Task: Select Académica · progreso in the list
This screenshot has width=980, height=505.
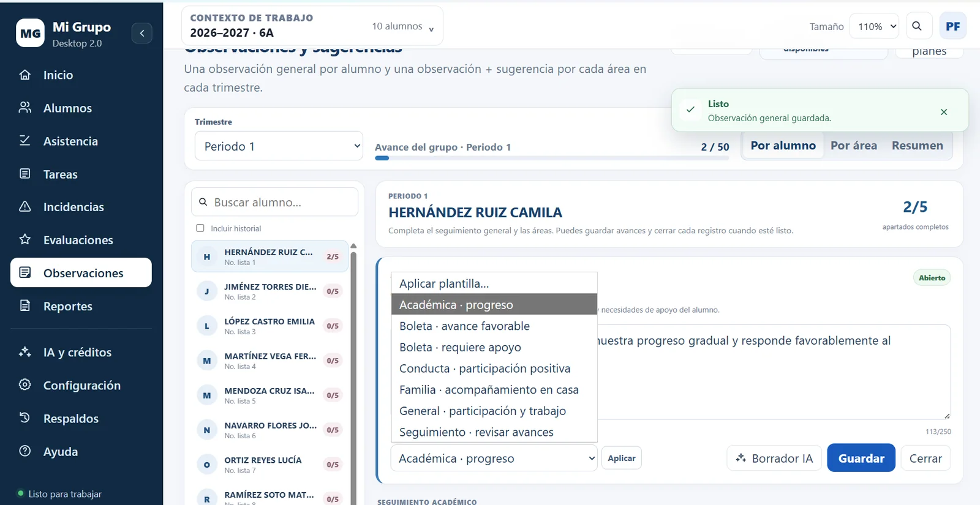Action: point(494,304)
